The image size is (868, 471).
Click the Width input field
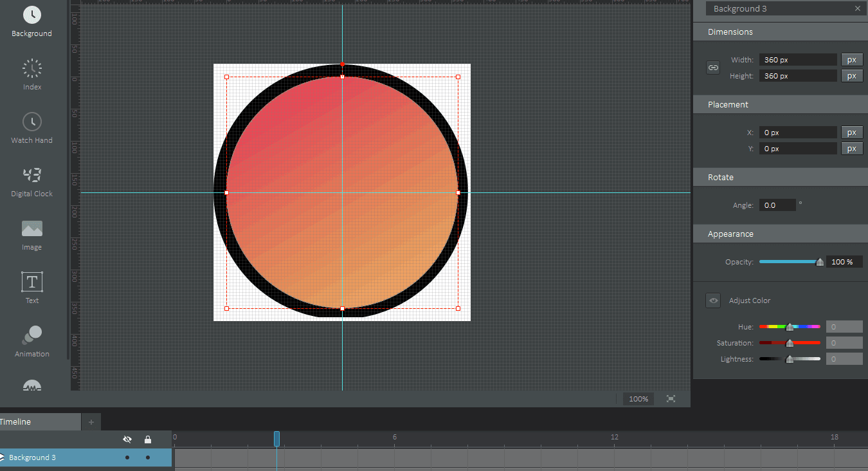click(798, 60)
